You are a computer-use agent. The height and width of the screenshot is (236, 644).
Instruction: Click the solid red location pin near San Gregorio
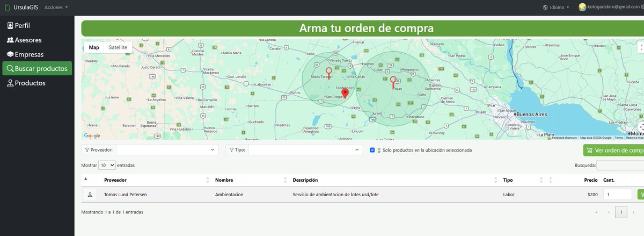click(x=346, y=94)
